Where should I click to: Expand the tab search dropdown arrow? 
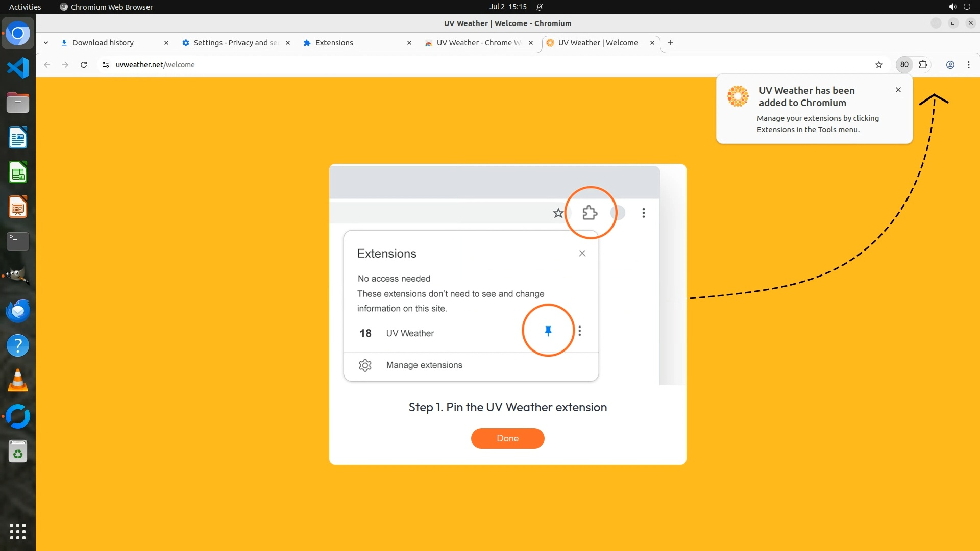(x=46, y=43)
